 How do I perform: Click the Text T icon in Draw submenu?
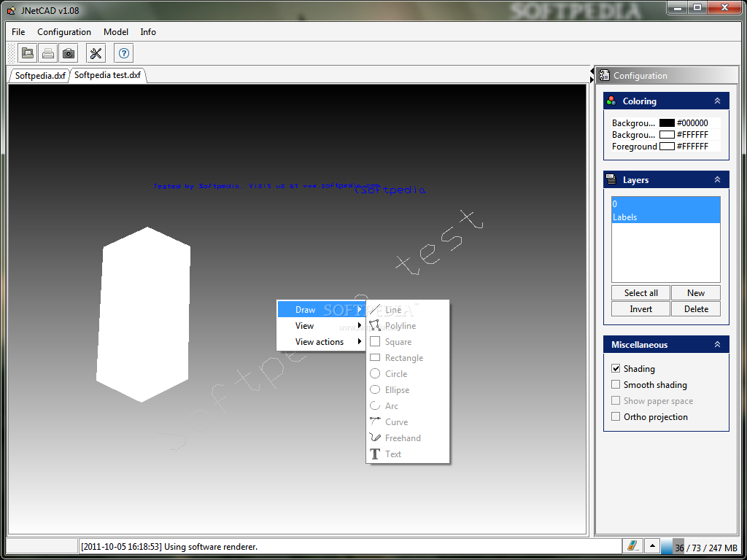pos(376,454)
